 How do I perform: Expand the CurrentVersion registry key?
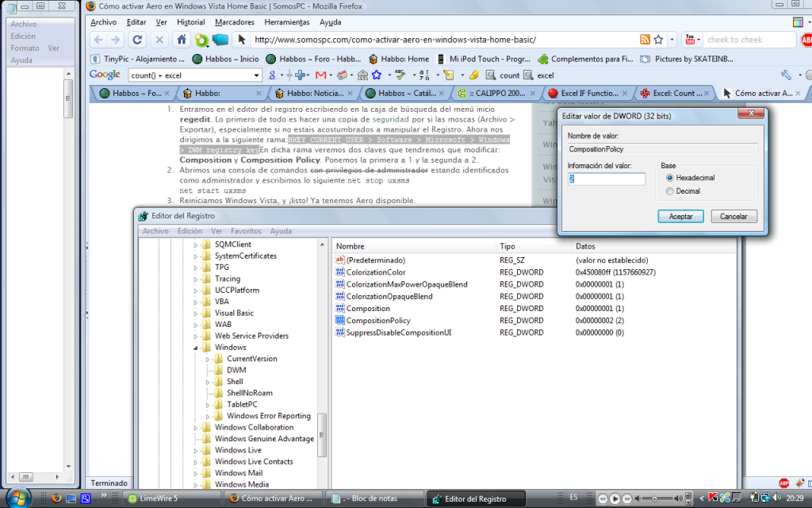(208, 359)
